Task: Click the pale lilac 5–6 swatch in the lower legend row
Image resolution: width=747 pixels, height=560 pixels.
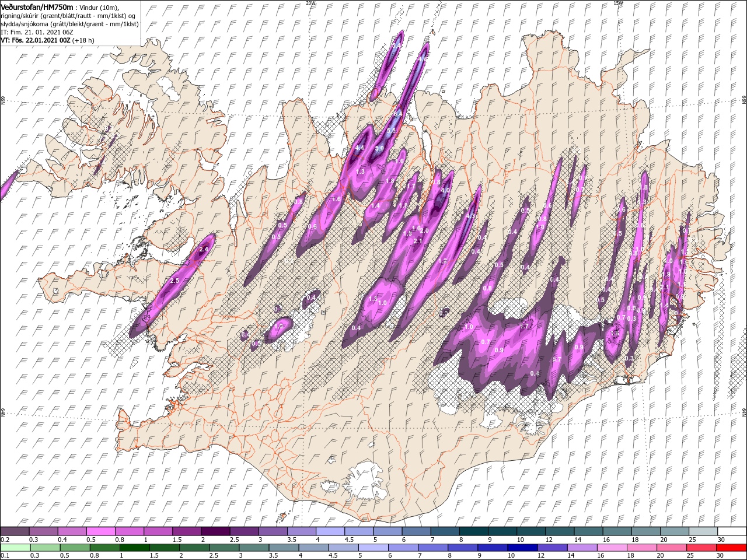Action: [x=373, y=548]
